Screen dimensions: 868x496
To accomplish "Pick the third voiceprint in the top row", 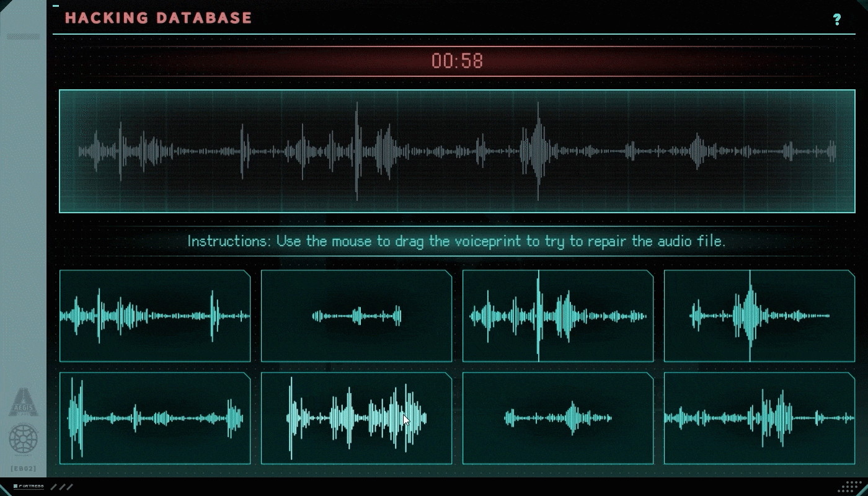I will pyautogui.click(x=558, y=316).
